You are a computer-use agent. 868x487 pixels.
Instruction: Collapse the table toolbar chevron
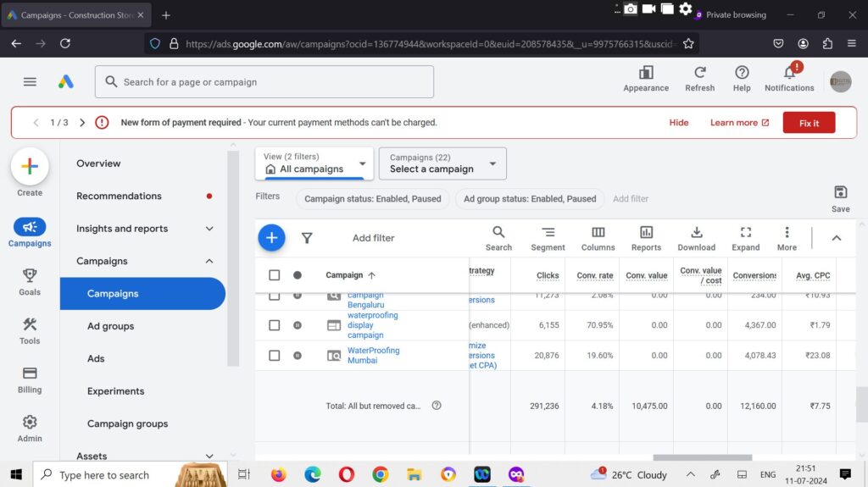click(x=837, y=238)
